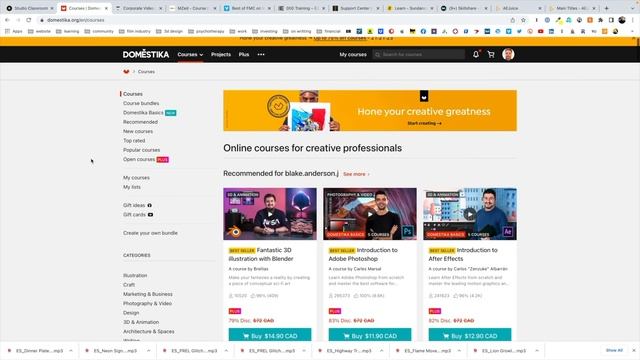This screenshot has width=640, height=360.
Task: Select Popular courses in sidebar
Action: point(142,150)
